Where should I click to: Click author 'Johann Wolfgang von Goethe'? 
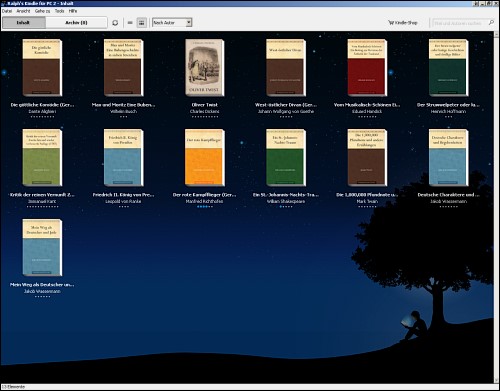286,111
